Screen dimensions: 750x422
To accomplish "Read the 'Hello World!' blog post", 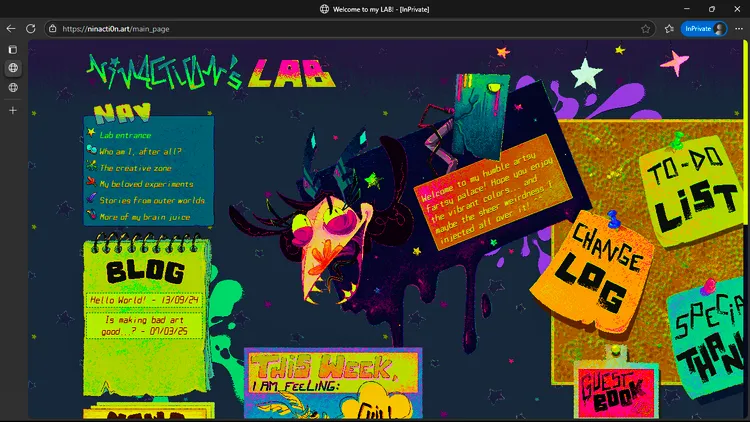I will [x=145, y=299].
